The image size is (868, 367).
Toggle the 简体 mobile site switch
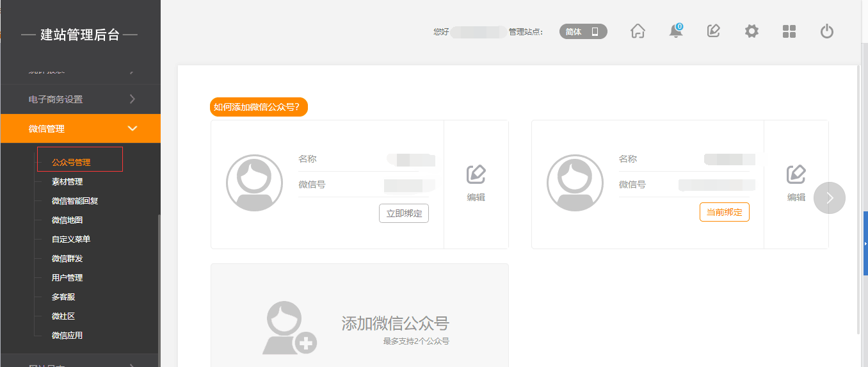click(x=583, y=31)
